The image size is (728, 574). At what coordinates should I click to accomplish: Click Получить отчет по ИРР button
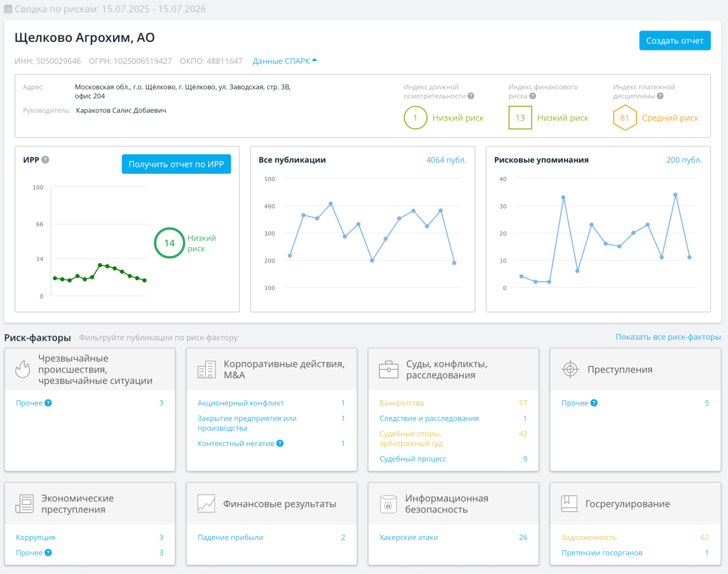coord(176,164)
